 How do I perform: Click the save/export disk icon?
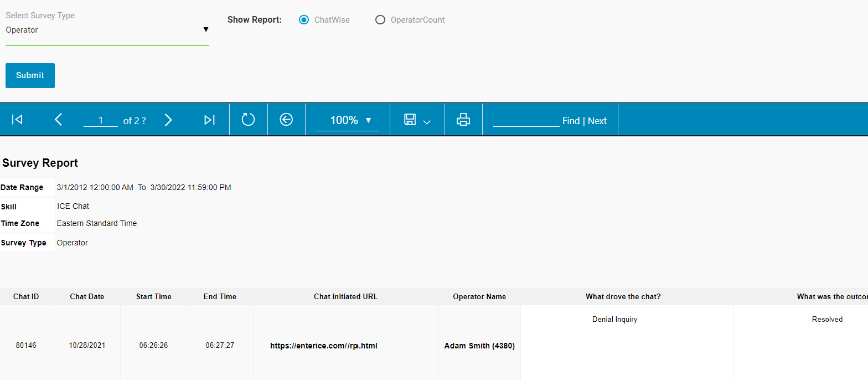coord(410,120)
